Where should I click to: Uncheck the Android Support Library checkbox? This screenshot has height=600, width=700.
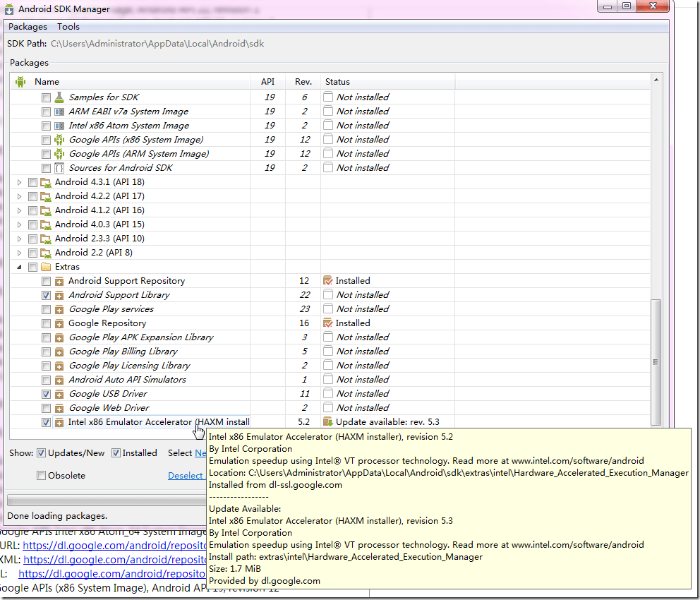coord(46,296)
